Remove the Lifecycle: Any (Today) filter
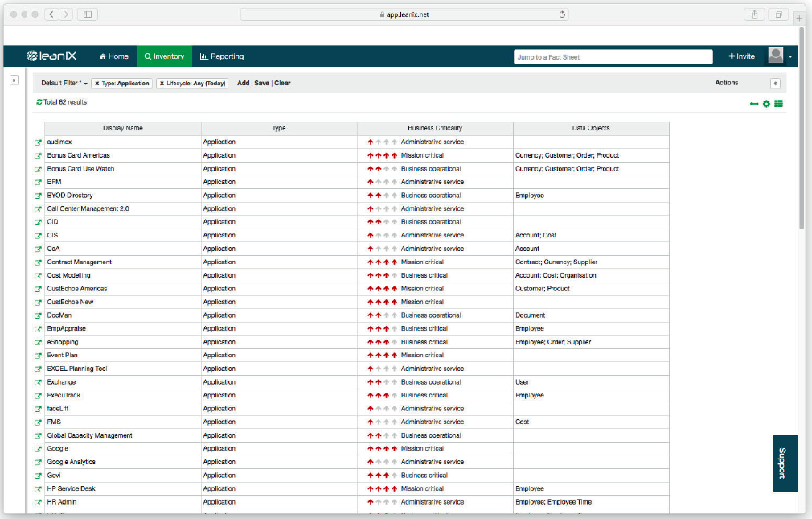Screen dimensions: 812x519 (x=162, y=84)
